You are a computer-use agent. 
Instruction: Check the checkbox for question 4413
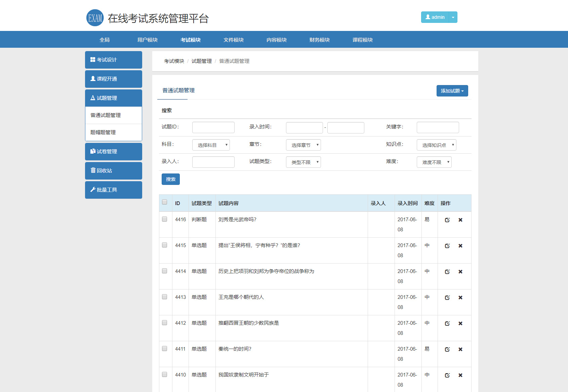(165, 297)
